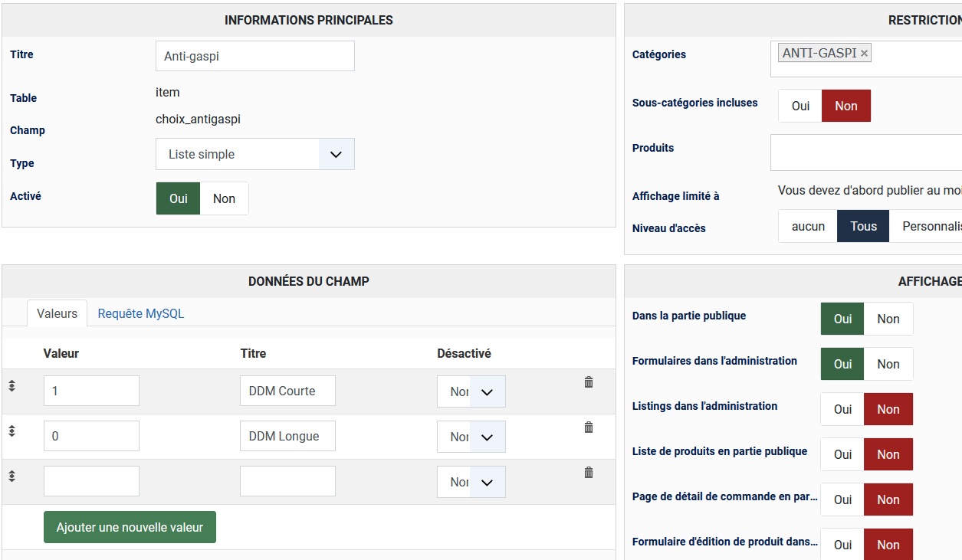Grab drag handle of DDM Courte row

(x=12, y=386)
